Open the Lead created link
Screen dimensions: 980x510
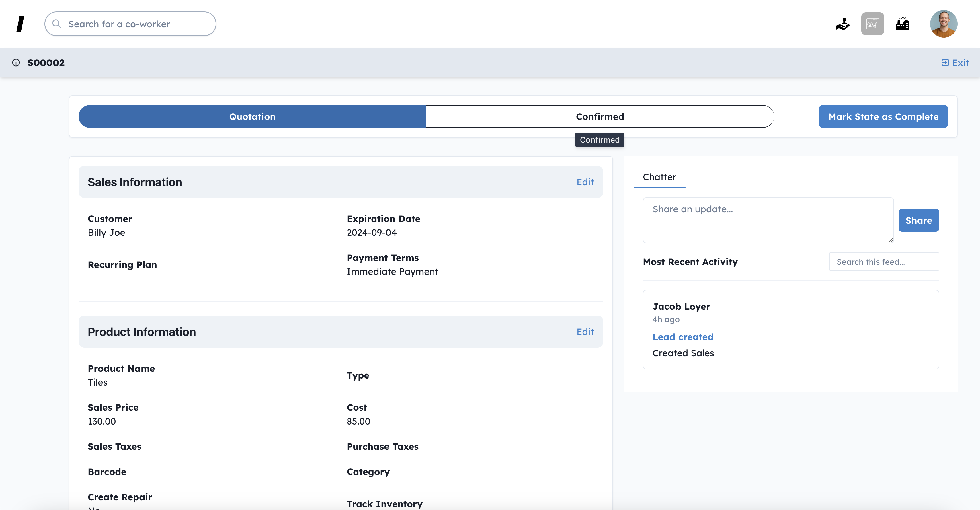pos(683,337)
